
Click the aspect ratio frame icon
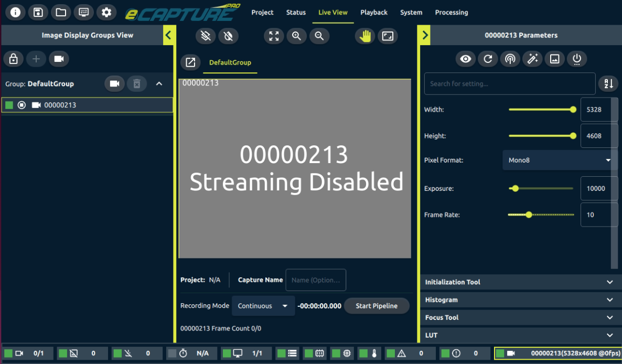click(x=388, y=36)
